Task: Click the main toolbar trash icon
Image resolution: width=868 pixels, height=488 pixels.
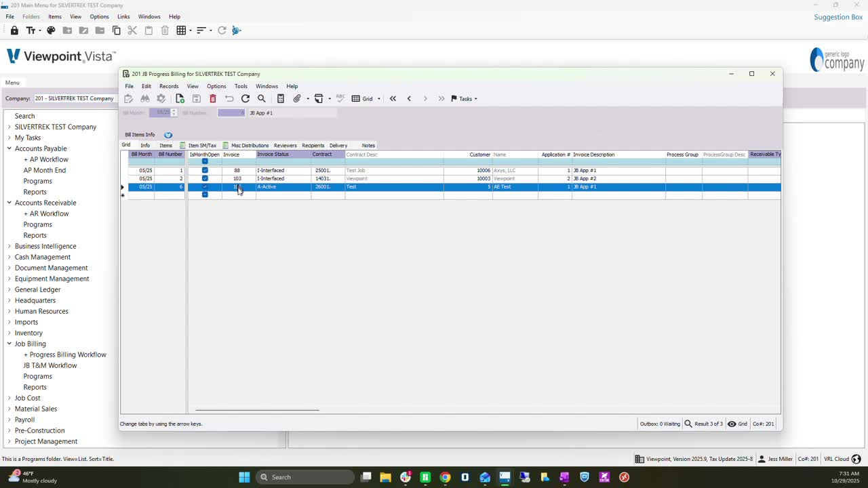Action: coord(165,30)
